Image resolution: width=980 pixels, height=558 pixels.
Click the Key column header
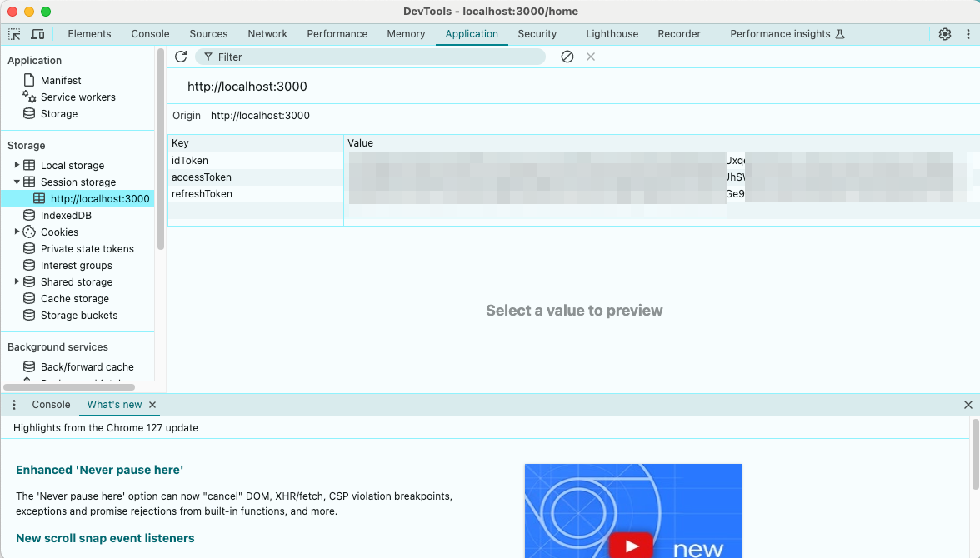pos(256,143)
